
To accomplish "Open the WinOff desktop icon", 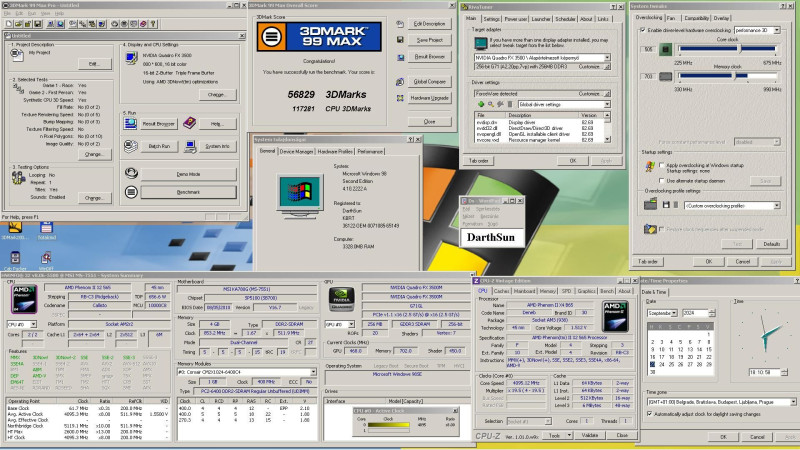I will point(46,261).
